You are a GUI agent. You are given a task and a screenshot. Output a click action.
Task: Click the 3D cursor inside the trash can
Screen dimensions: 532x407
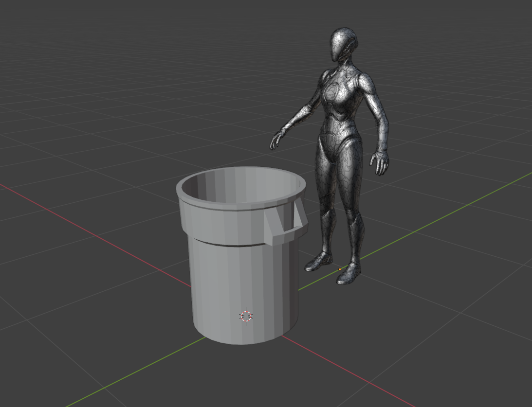coord(246,316)
